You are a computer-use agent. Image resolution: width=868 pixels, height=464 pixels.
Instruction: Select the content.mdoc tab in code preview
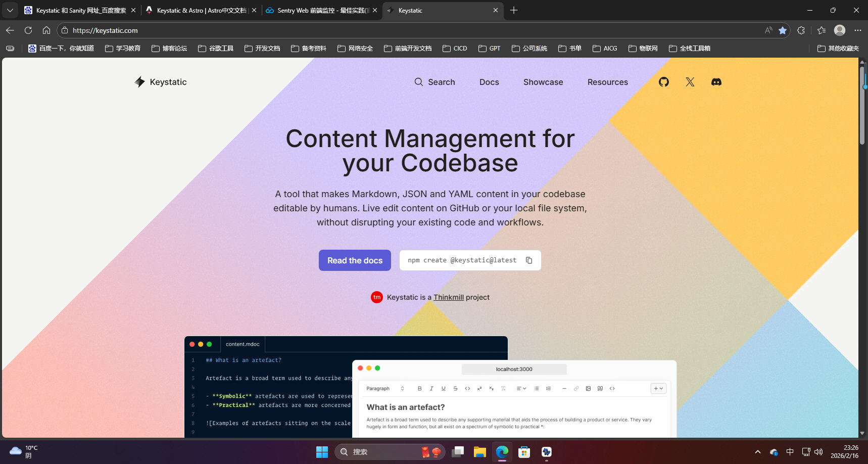coord(243,344)
